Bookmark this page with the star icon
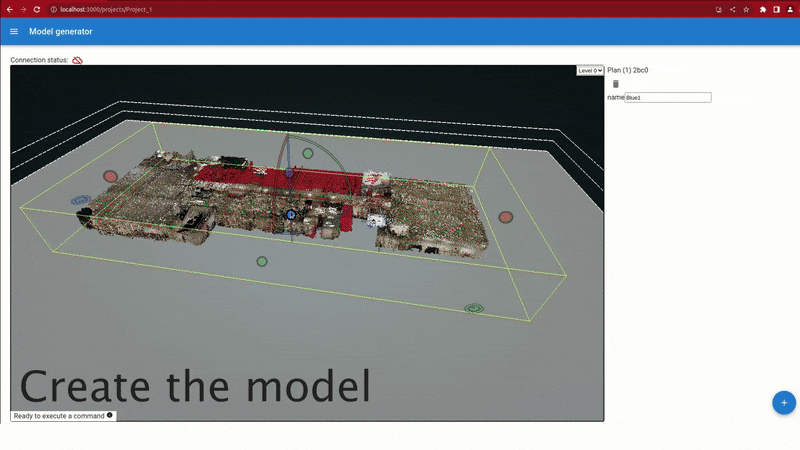The image size is (800, 450). pyautogui.click(x=746, y=9)
